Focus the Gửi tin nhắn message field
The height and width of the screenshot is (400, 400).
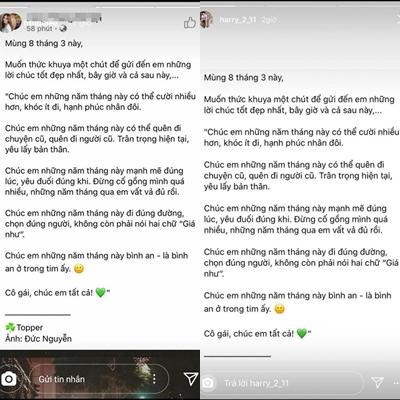click(98, 379)
